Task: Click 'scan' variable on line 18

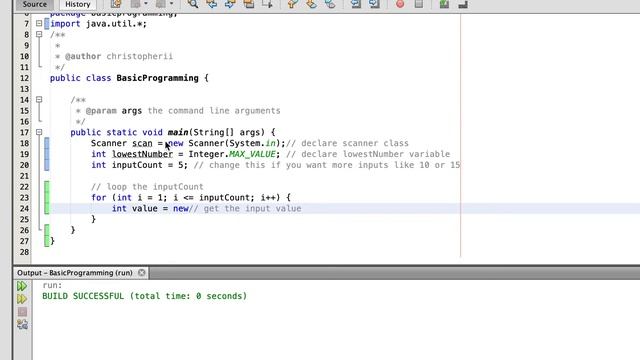Action: [142, 143]
